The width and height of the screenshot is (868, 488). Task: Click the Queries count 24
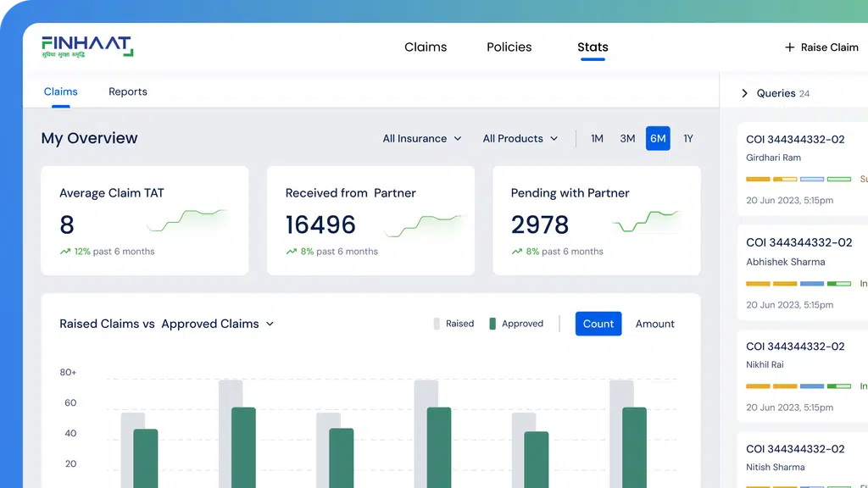click(x=804, y=94)
